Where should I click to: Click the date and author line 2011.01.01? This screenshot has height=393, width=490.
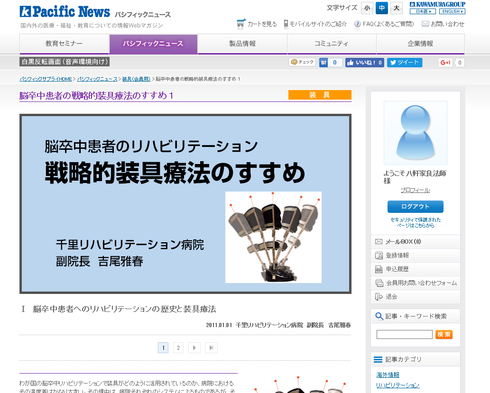coord(278,325)
